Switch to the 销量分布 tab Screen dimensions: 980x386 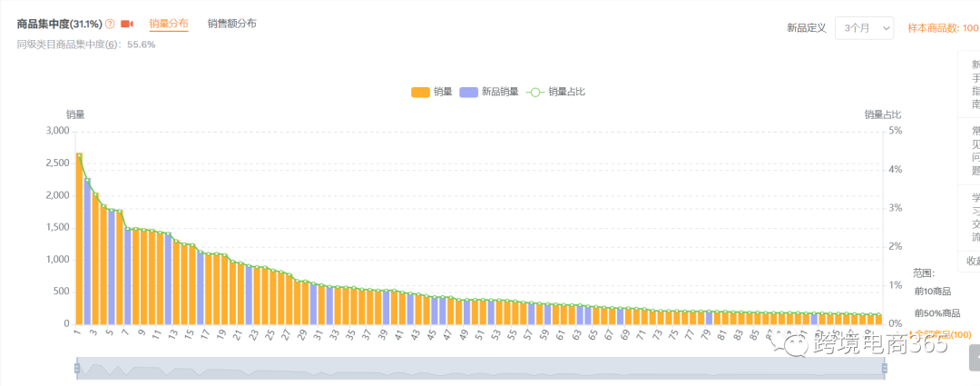(x=169, y=24)
